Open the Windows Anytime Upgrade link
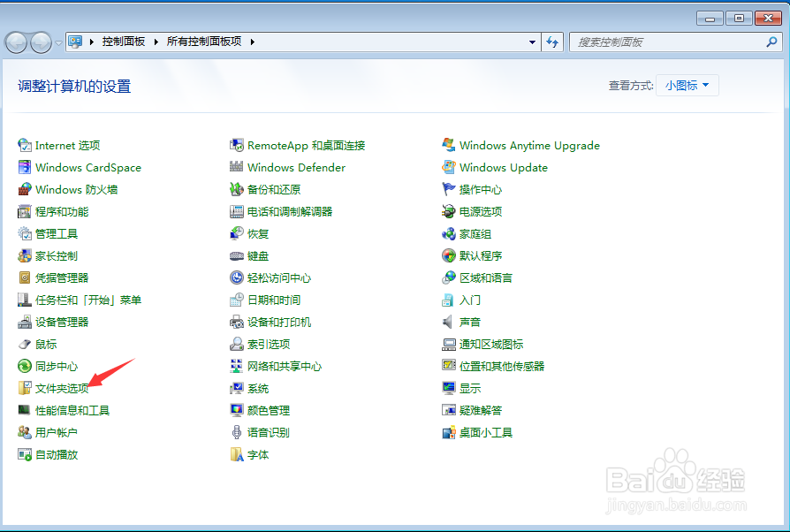 (x=529, y=146)
